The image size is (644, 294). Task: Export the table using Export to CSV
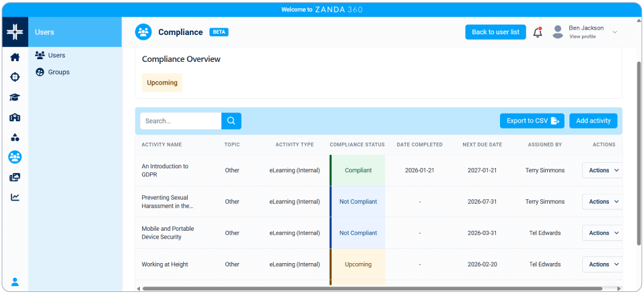(x=532, y=120)
